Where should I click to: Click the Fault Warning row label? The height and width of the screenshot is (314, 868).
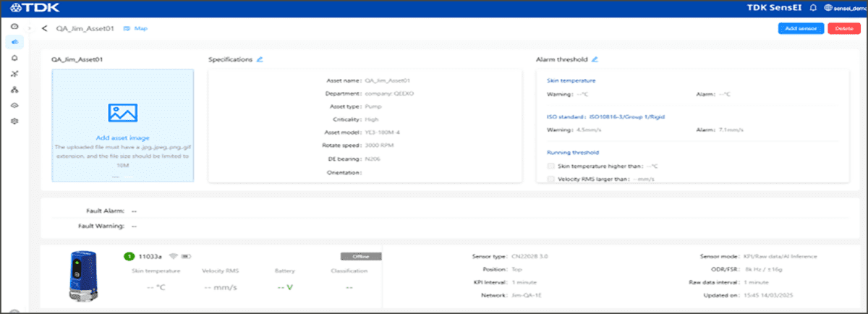[x=101, y=226]
